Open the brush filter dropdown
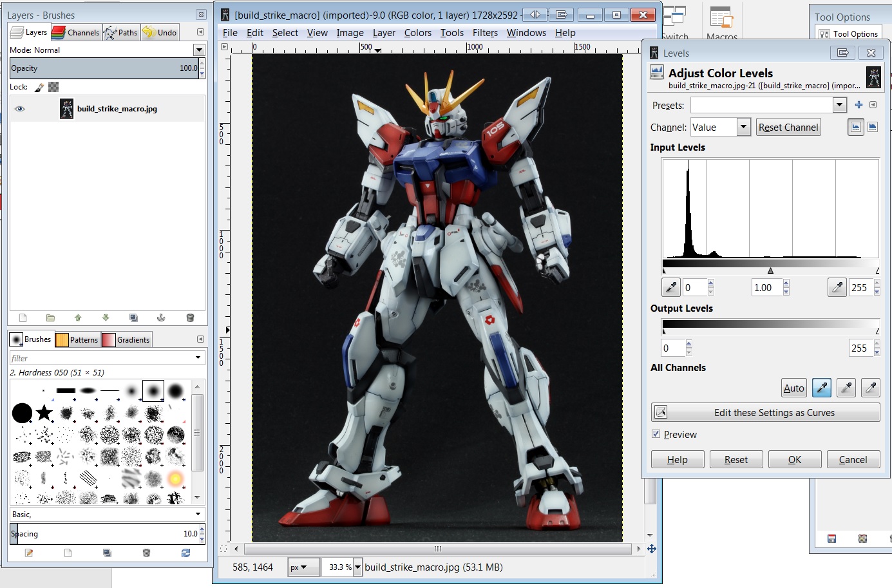This screenshot has height=588, width=892. click(198, 357)
